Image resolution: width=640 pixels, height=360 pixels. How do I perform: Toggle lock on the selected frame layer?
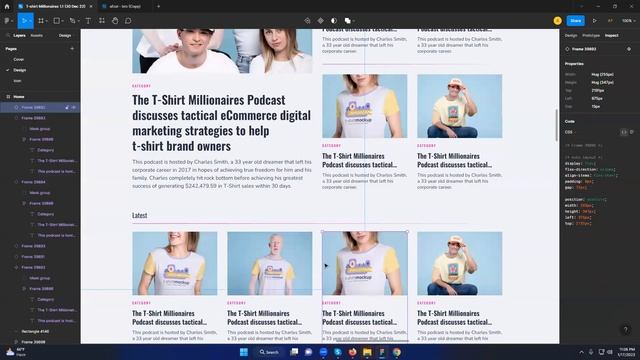pos(67,107)
